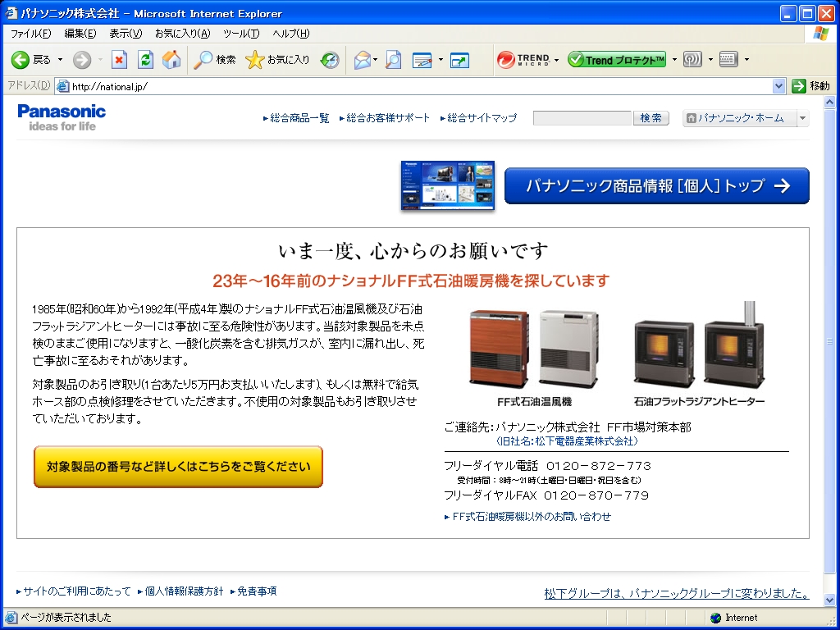840x630 pixels.
Task: Click the wireless signal toolbar icon
Action: click(x=692, y=59)
